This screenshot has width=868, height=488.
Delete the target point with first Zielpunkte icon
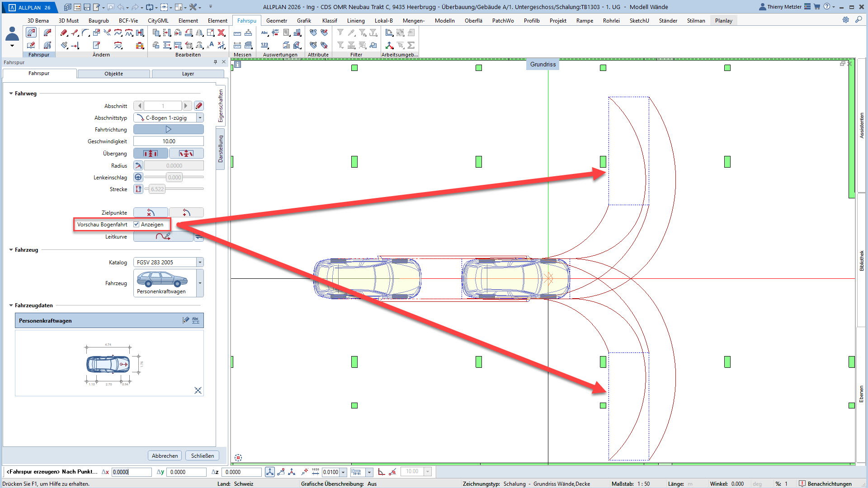pos(151,213)
